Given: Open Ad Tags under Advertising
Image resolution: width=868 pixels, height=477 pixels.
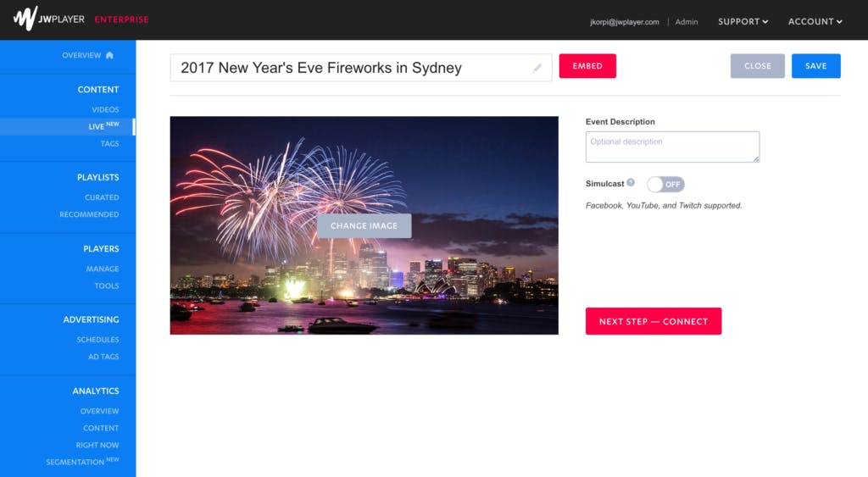Looking at the screenshot, I should (x=103, y=357).
